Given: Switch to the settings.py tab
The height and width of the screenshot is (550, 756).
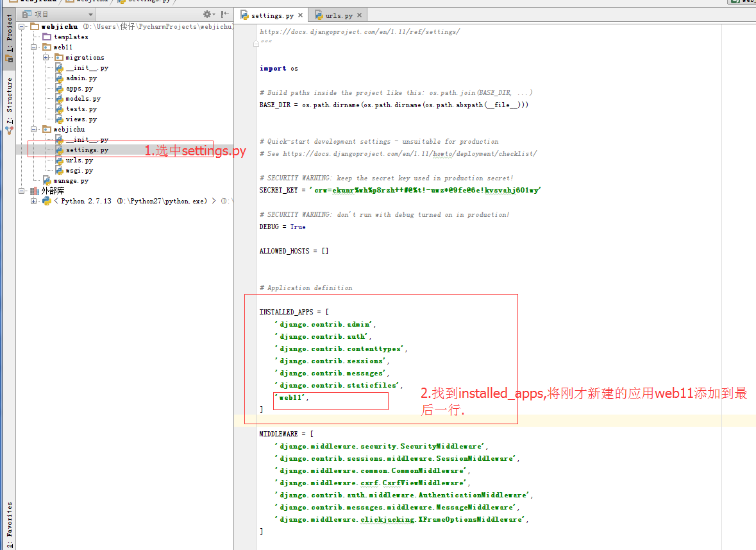Looking at the screenshot, I should pos(271,15).
